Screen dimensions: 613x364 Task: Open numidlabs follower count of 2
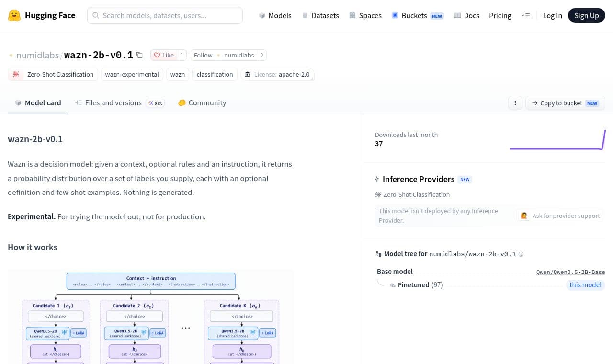[261, 55]
